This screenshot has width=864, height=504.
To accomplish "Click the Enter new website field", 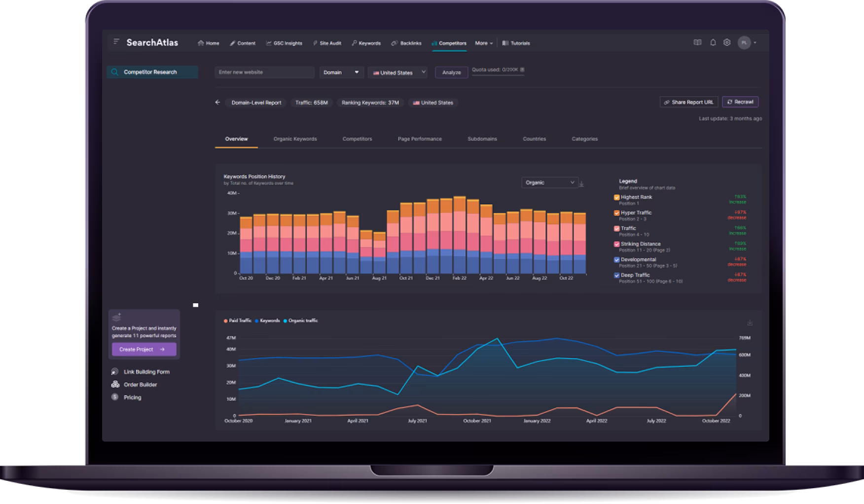I will tap(264, 72).
